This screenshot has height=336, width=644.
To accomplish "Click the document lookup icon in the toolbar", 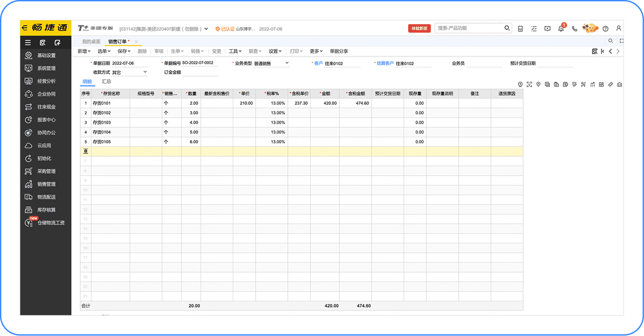I will pos(594,51).
